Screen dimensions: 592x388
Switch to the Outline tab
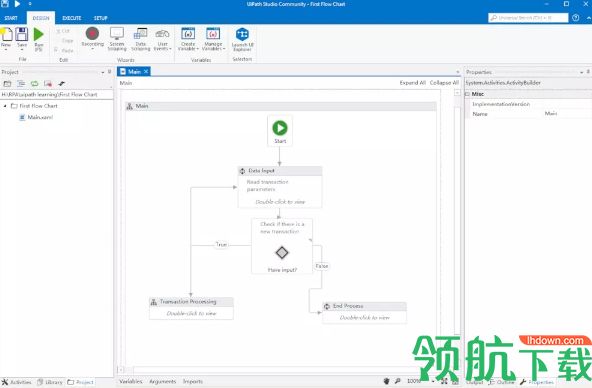pyautogui.click(x=502, y=382)
